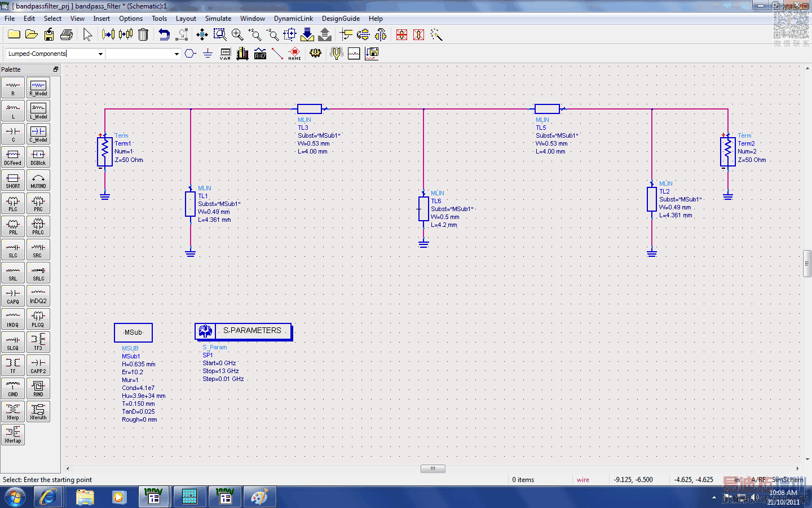This screenshot has height=508, width=812.
Task: Click the MSub substrate block
Action: point(133,332)
